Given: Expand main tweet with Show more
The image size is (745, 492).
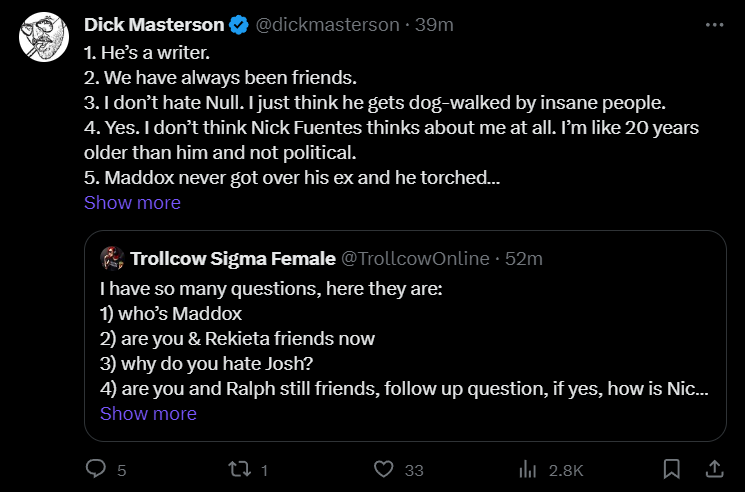Looking at the screenshot, I should (132, 203).
